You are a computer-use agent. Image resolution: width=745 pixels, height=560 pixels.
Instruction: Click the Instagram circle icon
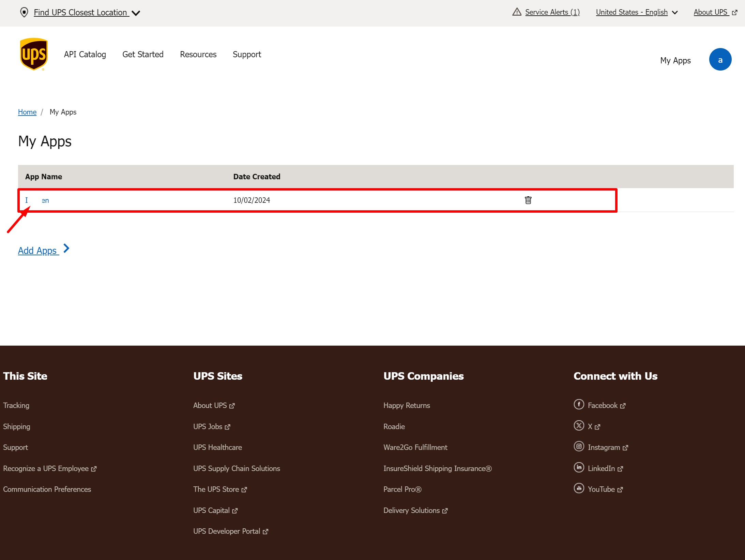pyautogui.click(x=579, y=446)
